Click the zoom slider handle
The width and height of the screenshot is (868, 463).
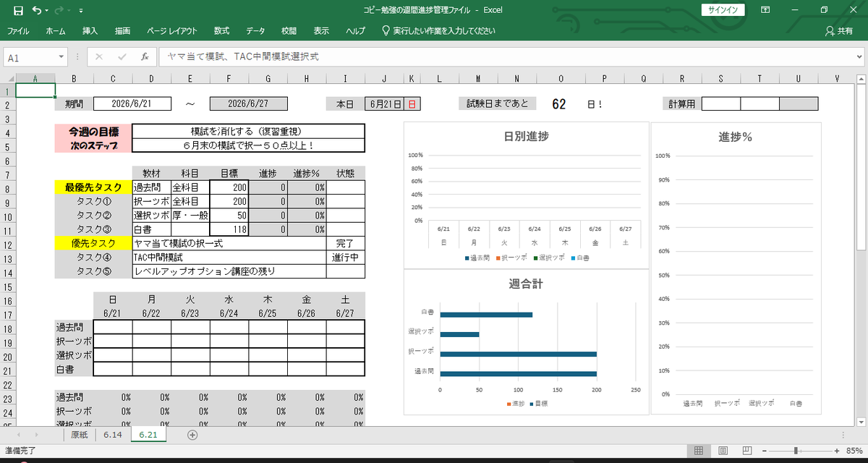point(795,451)
